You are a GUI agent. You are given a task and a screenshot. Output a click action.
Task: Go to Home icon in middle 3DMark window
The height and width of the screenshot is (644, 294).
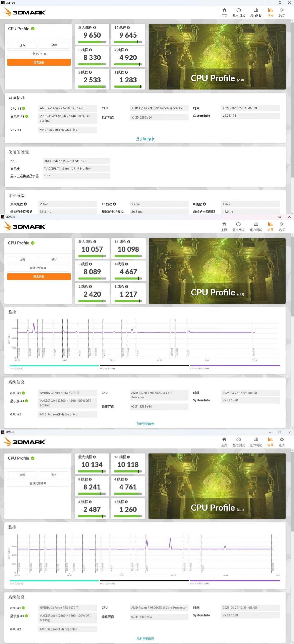[x=224, y=224]
